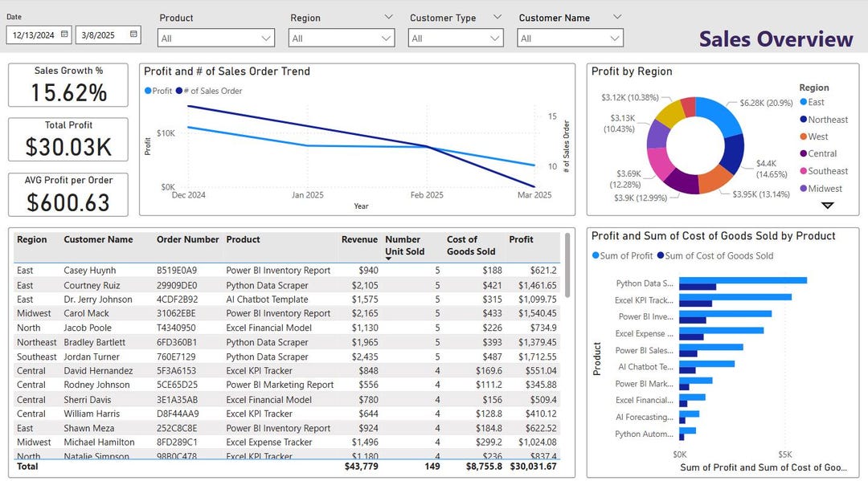Select customer Casey Huynh row

pyautogui.click(x=287, y=271)
